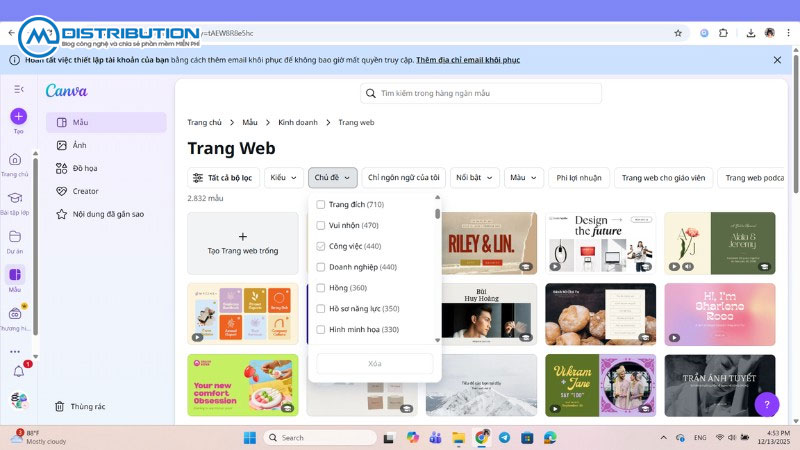This screenshot has width=800, height=450.
Task: Select Trang web cho giáo viên chip
Action: 663,178
